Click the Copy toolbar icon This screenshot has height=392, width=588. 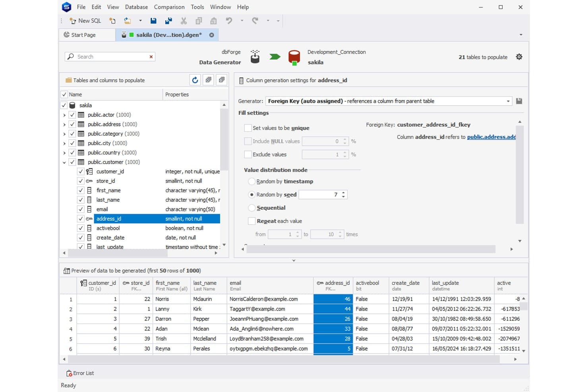pos(199,21)
